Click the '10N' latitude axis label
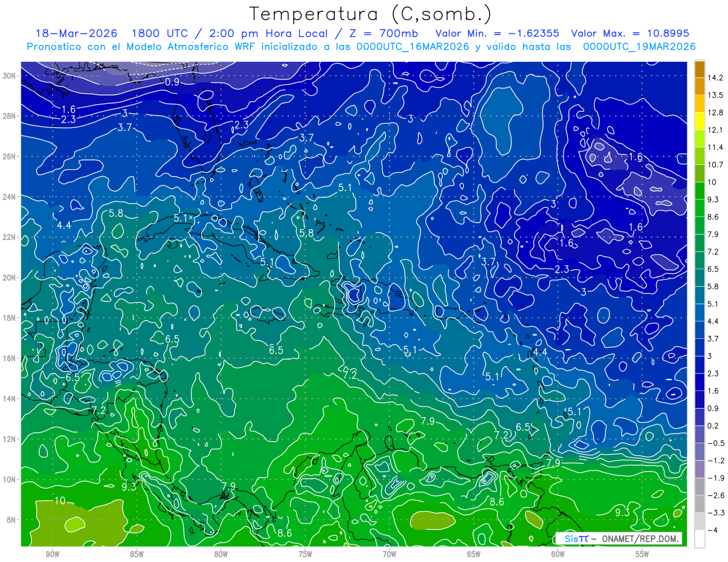The image size is (728, 562). (x=9, y=480)
